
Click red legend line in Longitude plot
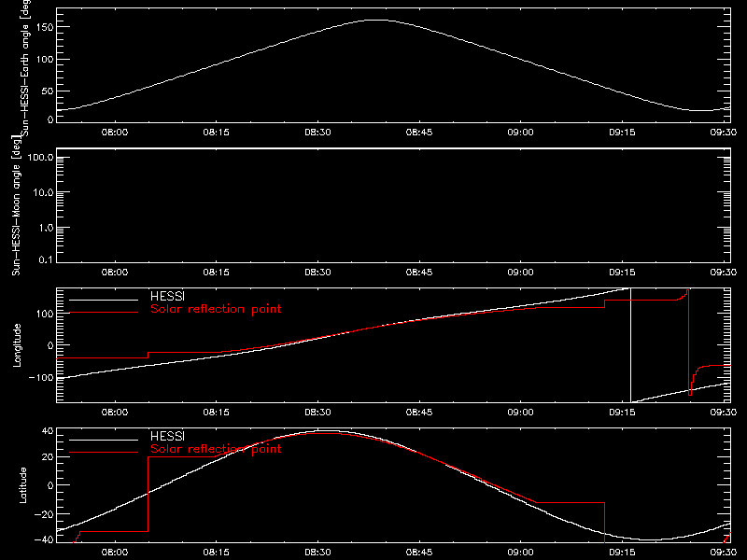pos(104,313)
